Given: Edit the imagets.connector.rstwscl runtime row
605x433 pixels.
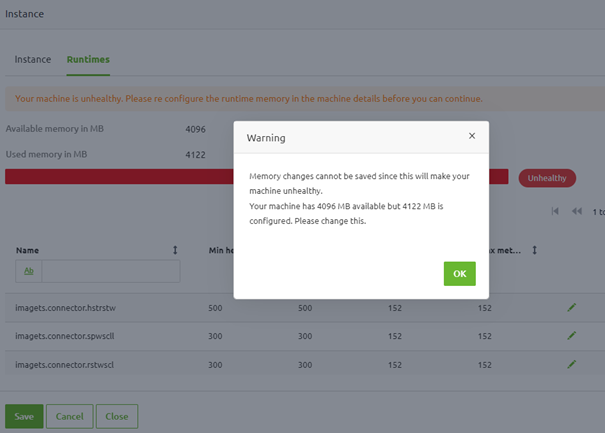Looking at the screenshot, I should (572, 365).
